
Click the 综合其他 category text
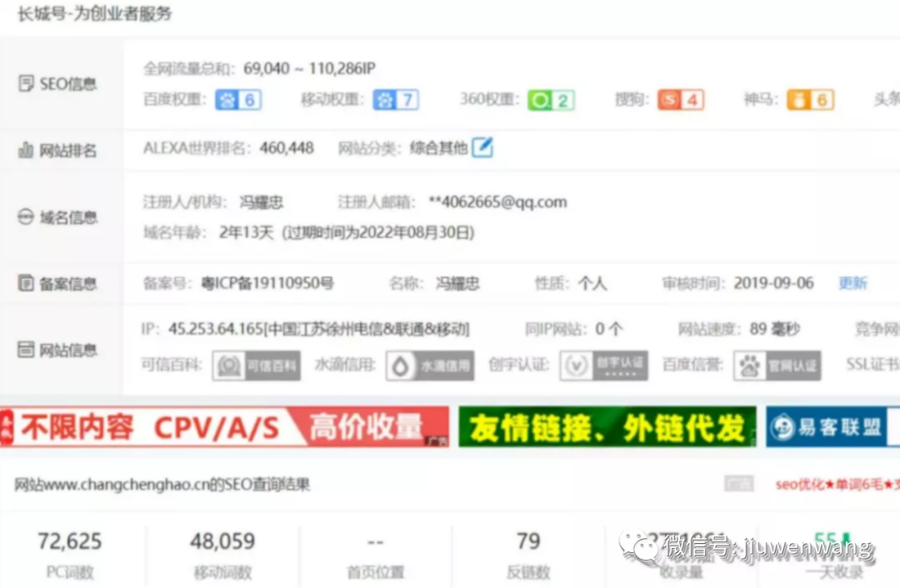tap(438, 148)
